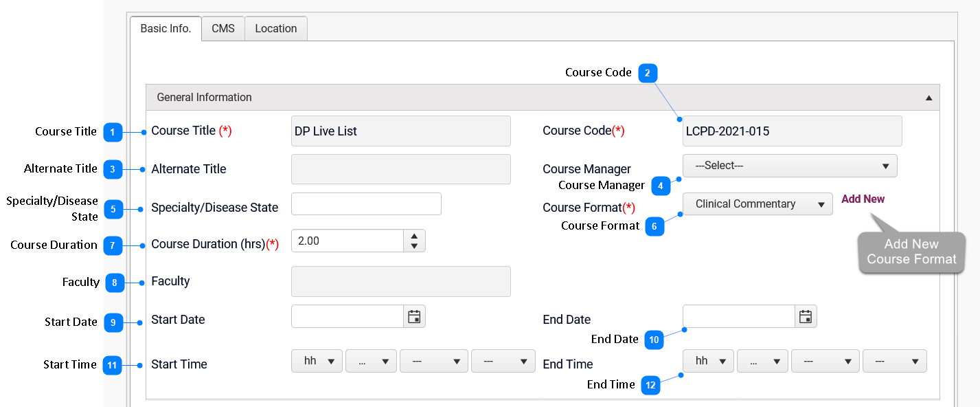Expand the Course Format dropdown
This screenshot has width=980, height=407.
[757, 204]
